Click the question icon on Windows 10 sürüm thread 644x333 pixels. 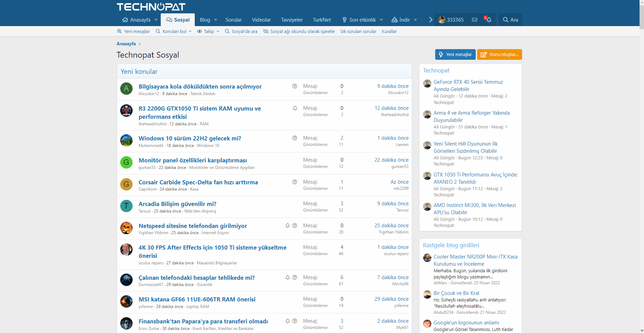(295, 138)
